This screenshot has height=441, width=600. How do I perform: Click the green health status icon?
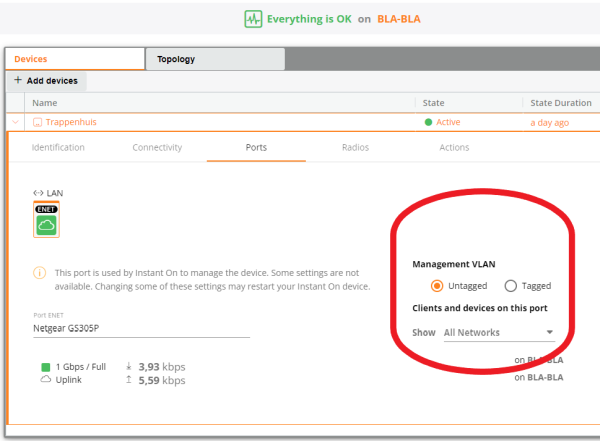tap(252, 19)
